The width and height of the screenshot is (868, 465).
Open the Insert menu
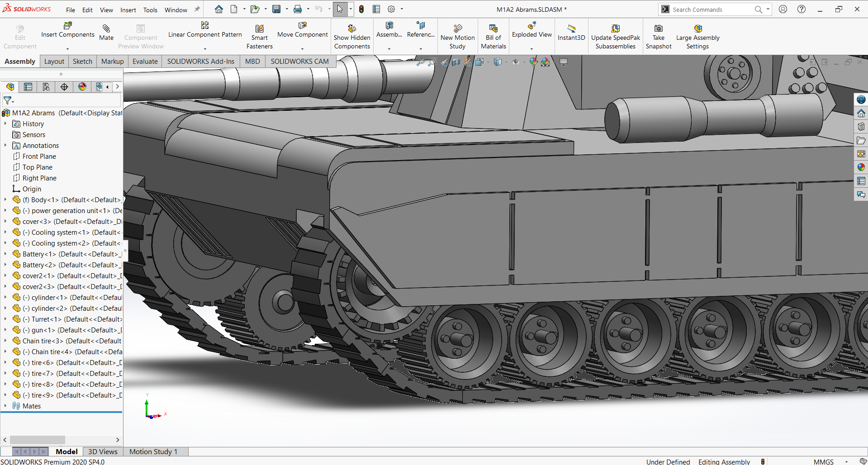pos(128,9)
